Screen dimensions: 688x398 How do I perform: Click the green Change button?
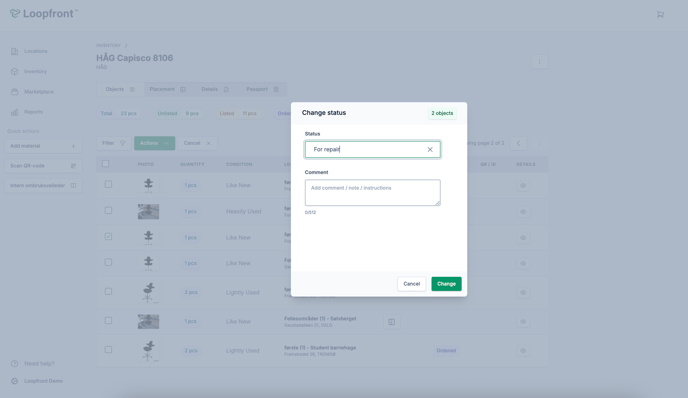click(x=446, y=284)
